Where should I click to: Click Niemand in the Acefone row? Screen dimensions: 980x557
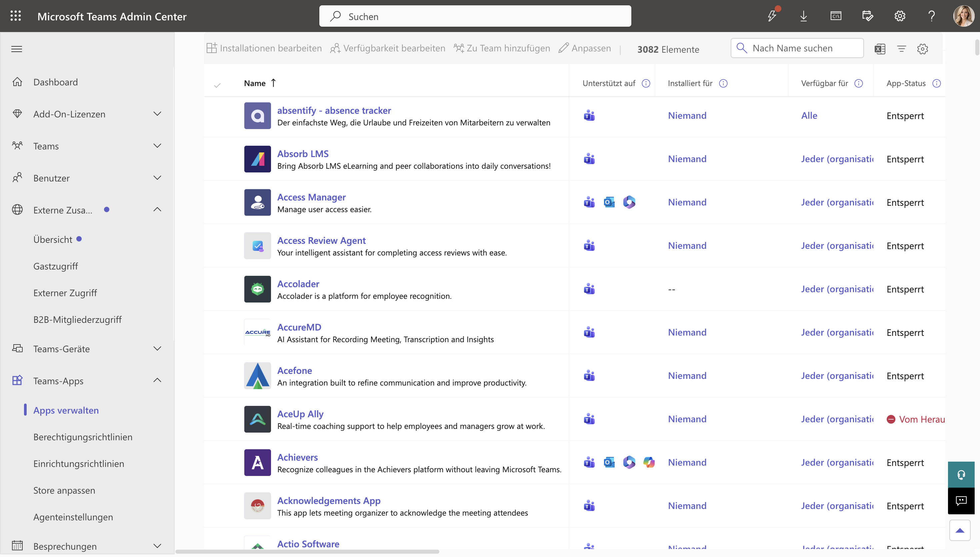(x=687, y=376)
